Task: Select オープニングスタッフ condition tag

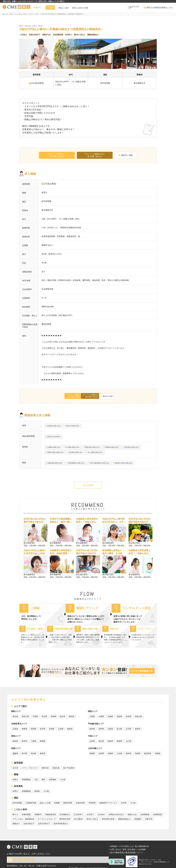Action: pyautogui.click(x=47, y=819)
